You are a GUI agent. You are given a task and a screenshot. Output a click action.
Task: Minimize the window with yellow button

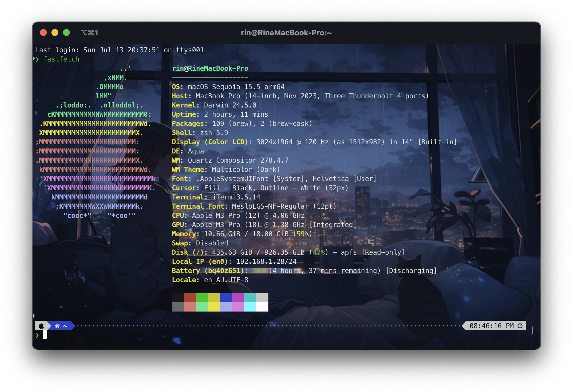click(x=55, y=32)
